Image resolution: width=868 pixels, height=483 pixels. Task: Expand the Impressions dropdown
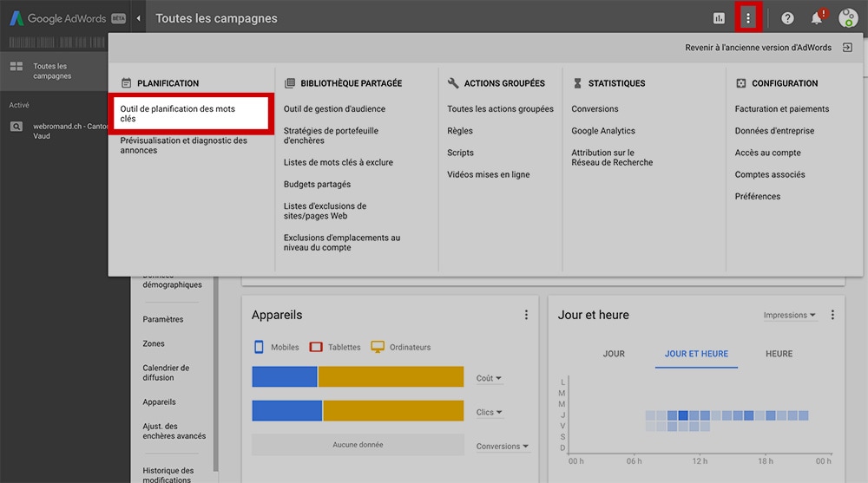pos(789,316)
